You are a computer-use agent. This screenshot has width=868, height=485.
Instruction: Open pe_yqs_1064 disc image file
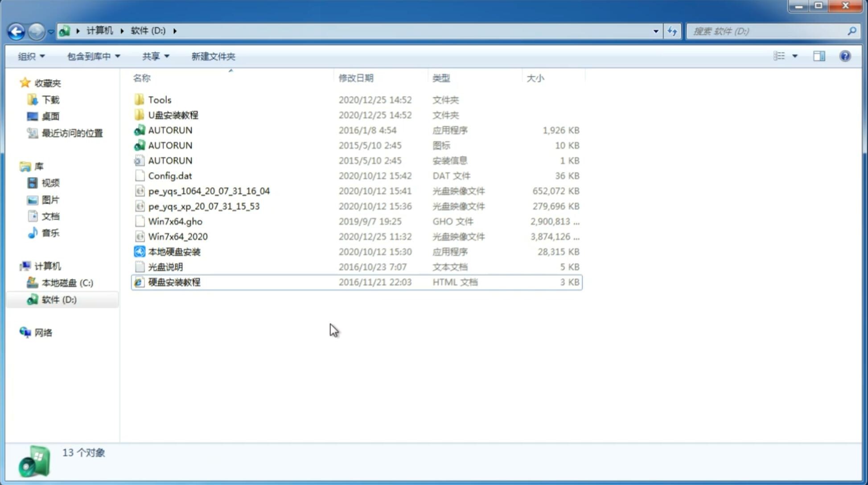tap(209, 190)
